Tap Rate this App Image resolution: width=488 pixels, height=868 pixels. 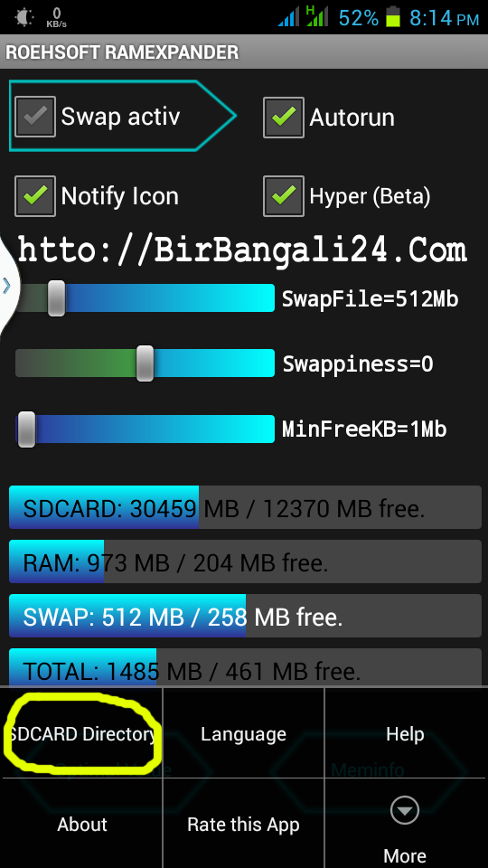tap(243, 825)
